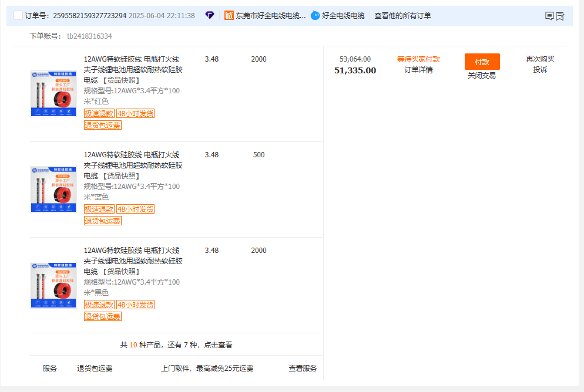
Task: Click the total price 51,335.00
Action: tap(355, 70)
